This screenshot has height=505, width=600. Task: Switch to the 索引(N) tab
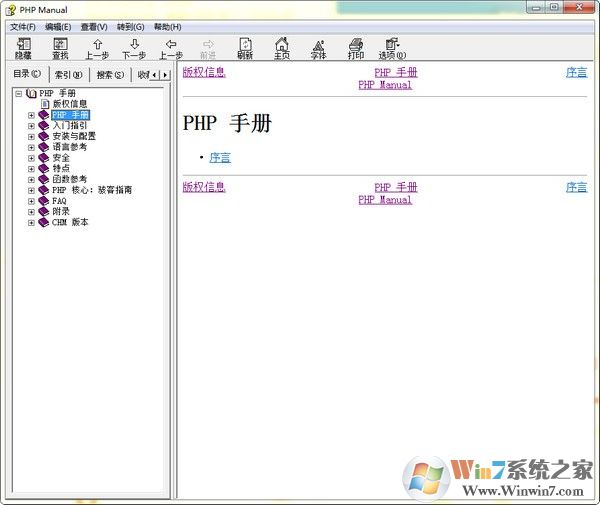pyautogui.click(x=68, y=75)
